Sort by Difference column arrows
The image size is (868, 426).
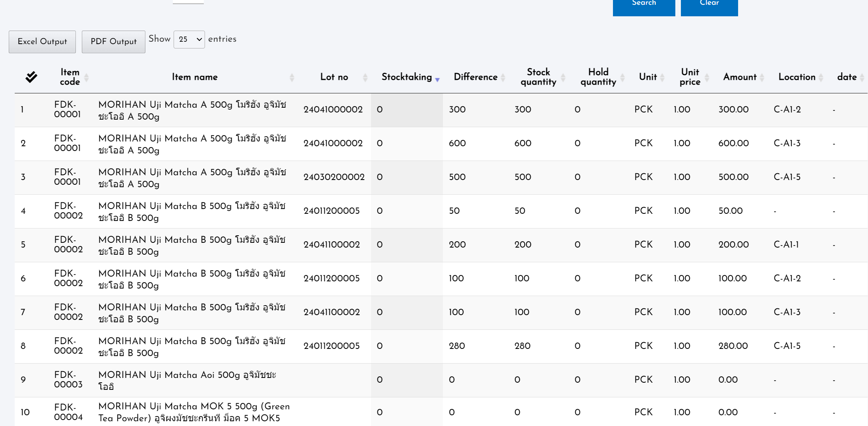(503, 77)
